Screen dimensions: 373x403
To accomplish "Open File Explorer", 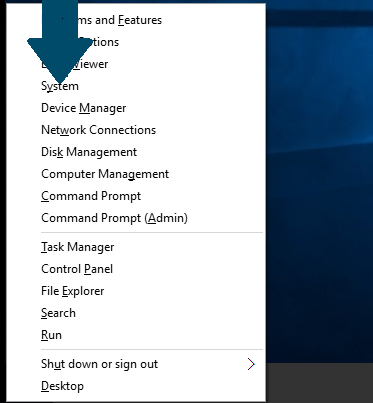I will (x=73, y=291).
